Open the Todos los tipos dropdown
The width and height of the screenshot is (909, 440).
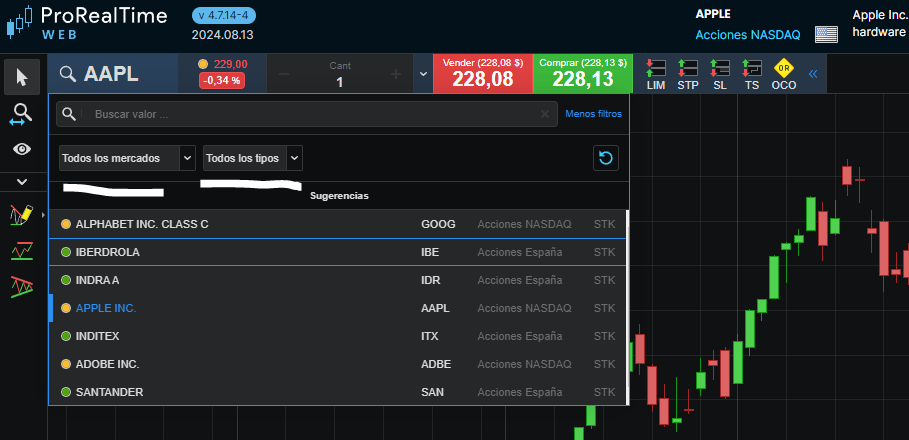[x=253, y=158]
